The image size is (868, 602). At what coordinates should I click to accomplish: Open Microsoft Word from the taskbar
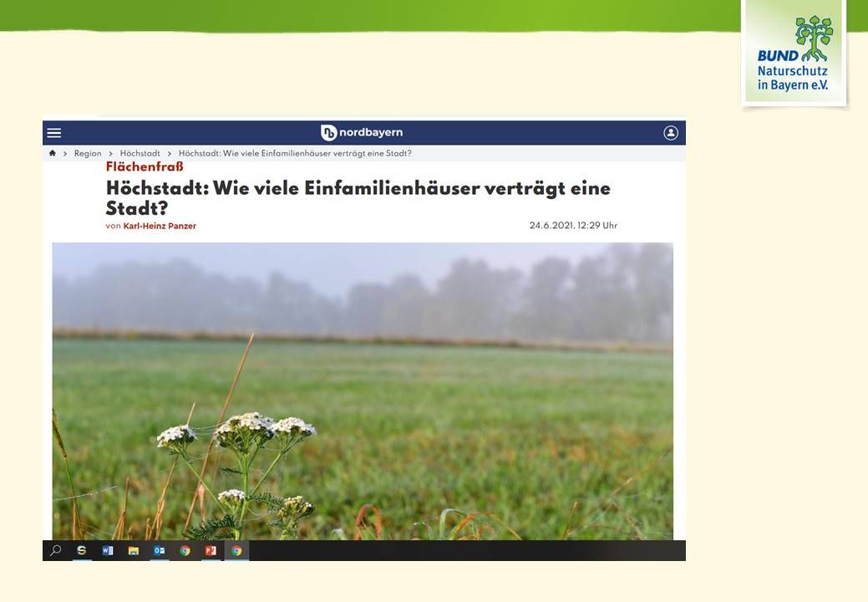[107, 550]
